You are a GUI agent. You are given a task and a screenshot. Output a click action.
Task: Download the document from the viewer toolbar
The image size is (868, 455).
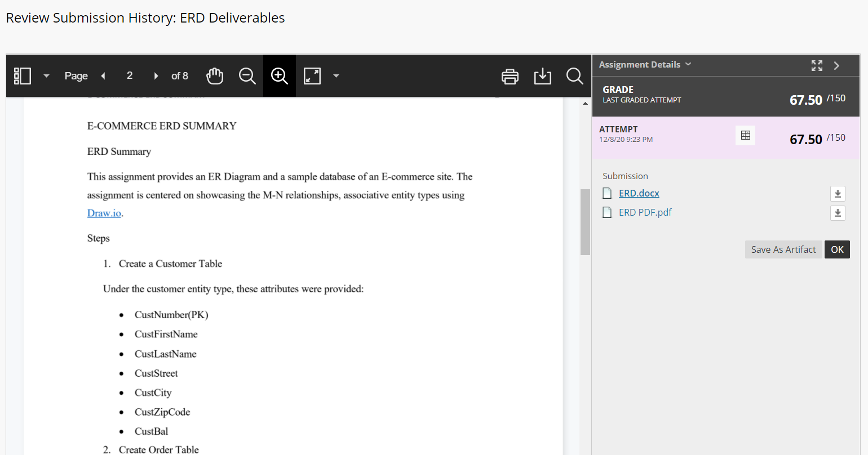point(543,76)
